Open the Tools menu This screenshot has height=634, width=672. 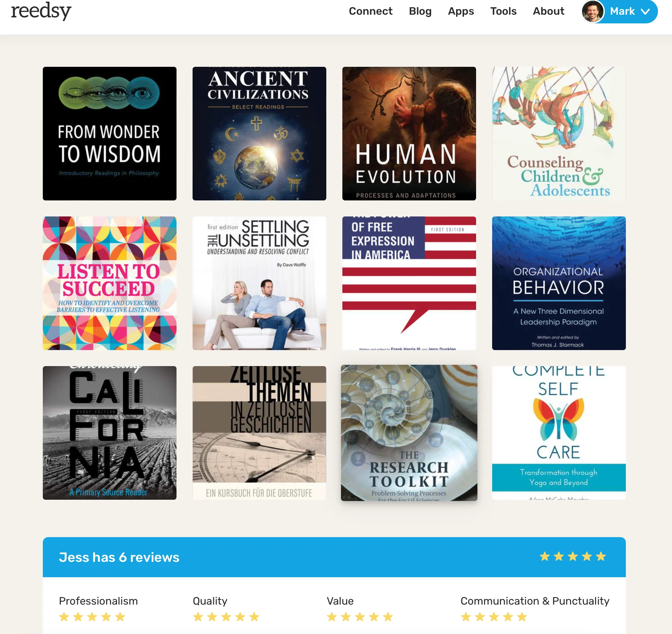[x=503, y=11]
